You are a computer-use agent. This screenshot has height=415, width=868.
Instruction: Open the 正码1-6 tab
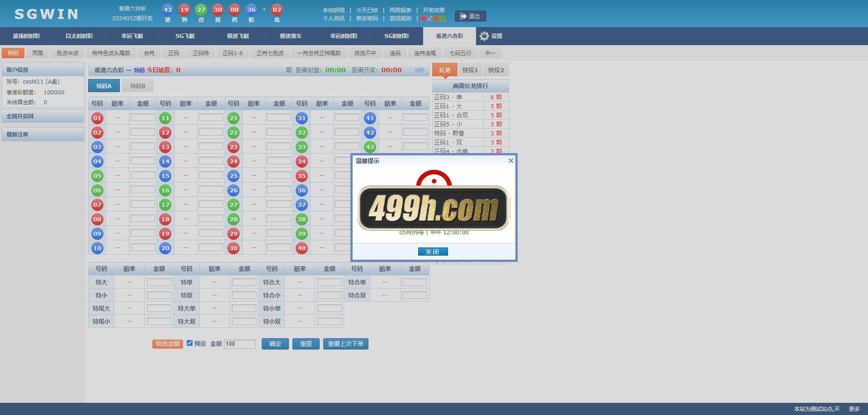(x=232, y=53)
